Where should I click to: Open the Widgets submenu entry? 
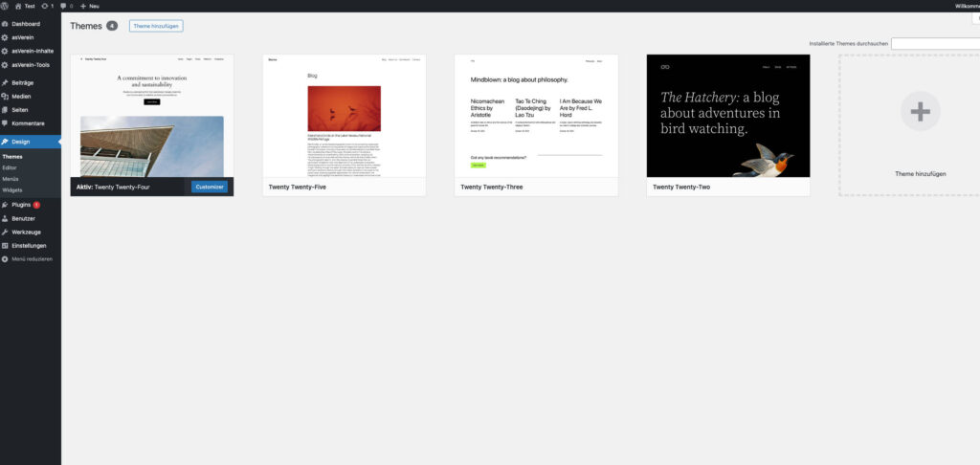12,189
